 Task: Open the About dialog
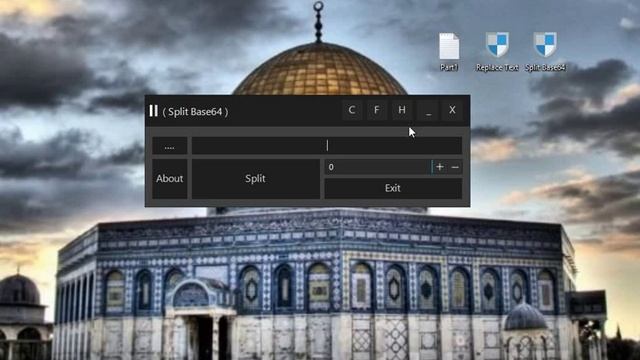(x=170, y=179)
